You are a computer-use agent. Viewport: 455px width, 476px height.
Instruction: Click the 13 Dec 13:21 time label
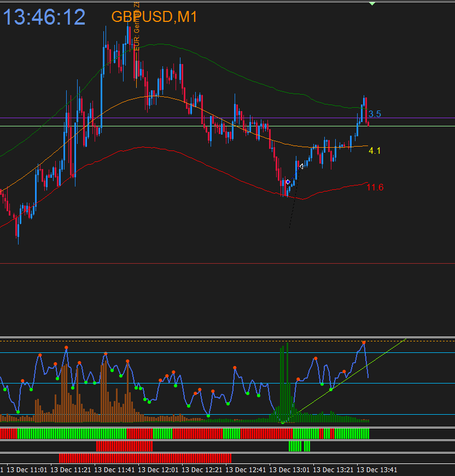click(332, 469)
